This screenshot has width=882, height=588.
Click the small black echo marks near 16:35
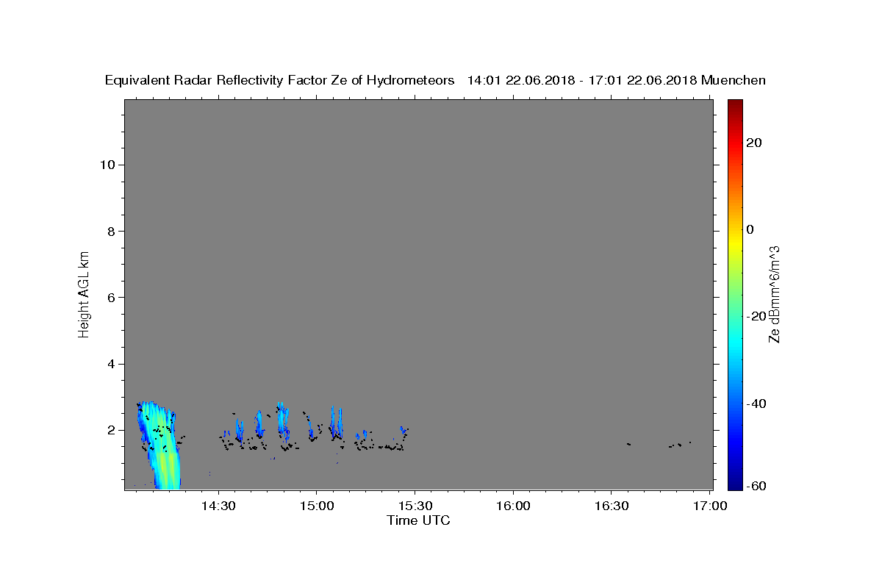coord(628,444)
